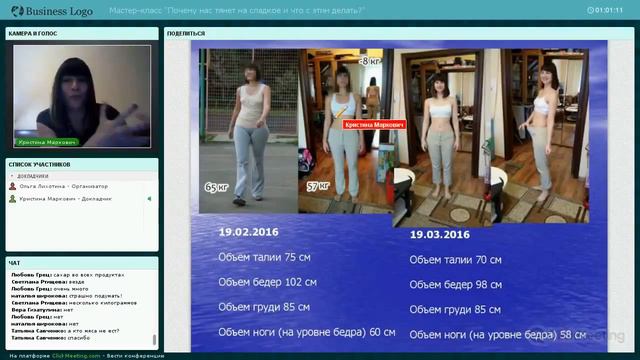Click Вера Гизатулина's chat message "нет"
The image size is (640, 360).
pos(68,310)
